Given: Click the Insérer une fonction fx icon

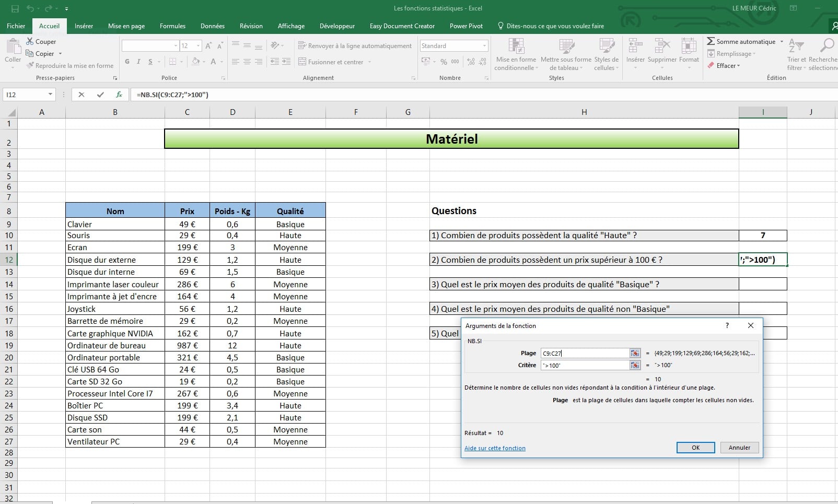Looking at the screenshot, I should click(x=119, y=95).
